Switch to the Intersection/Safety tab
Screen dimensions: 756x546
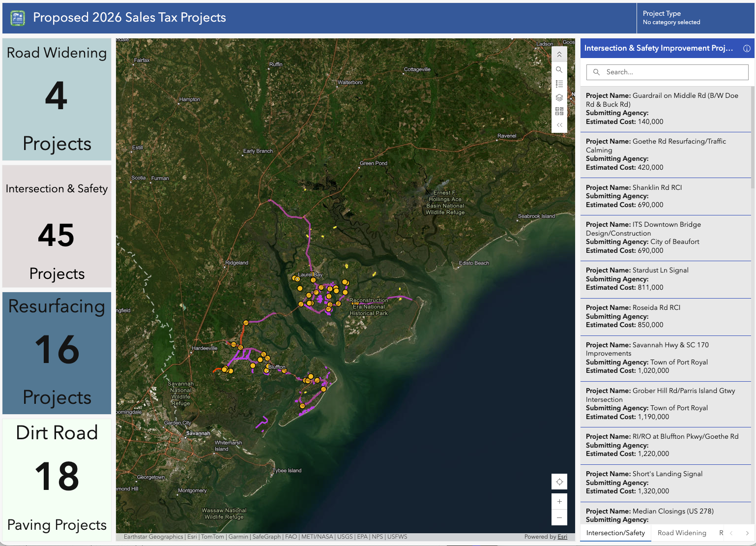[615, 533]
